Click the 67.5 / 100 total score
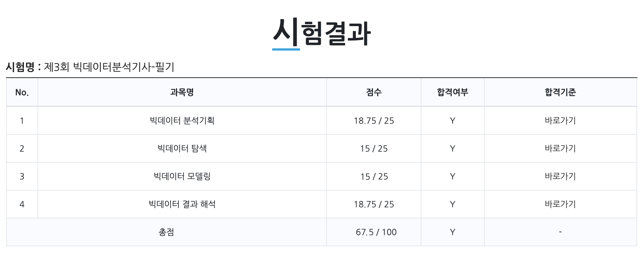Image resolution: width=644 pixels, height=253 pixels. point(376,232)
